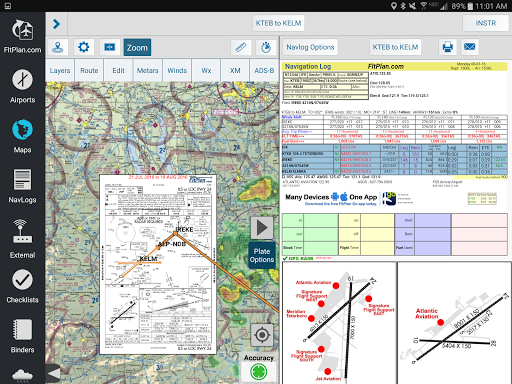The image size is (512, 384).
Task: Select the Layers tab
Action: [60, 71]
